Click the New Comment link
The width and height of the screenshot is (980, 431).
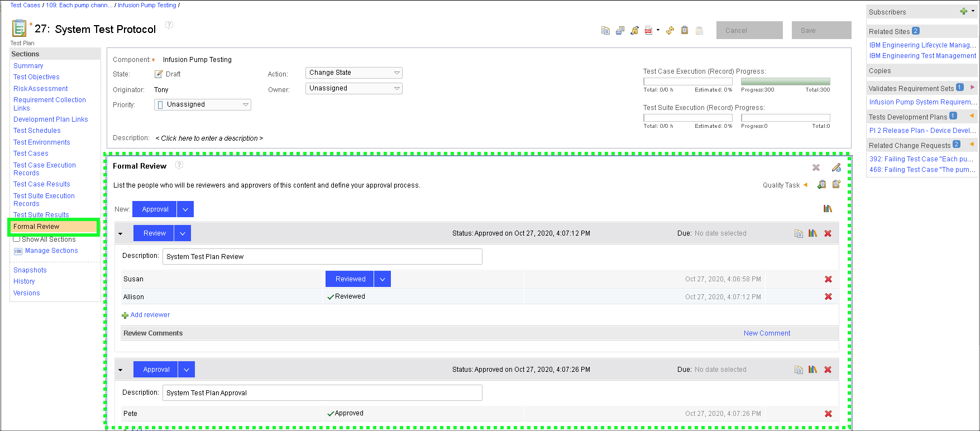coord(767,333)
